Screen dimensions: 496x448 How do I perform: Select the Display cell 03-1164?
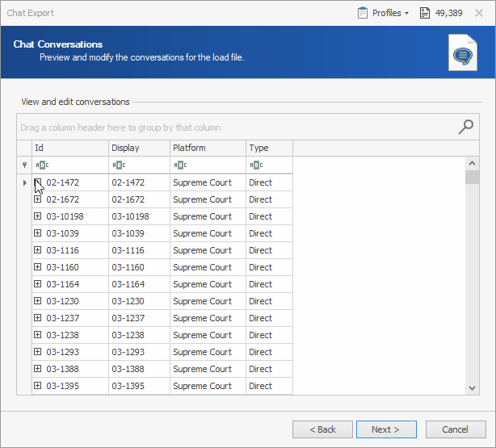(139, 284)
